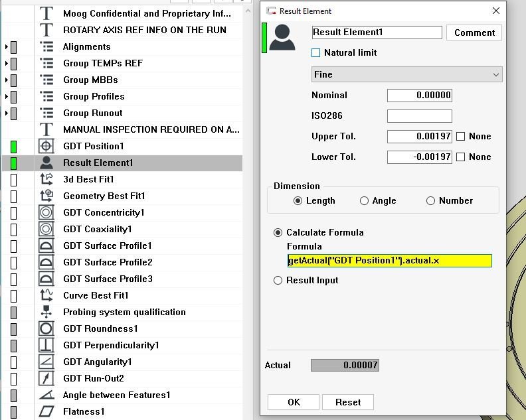Click the Result Element1 person icon in list

(x=46, y=163)
